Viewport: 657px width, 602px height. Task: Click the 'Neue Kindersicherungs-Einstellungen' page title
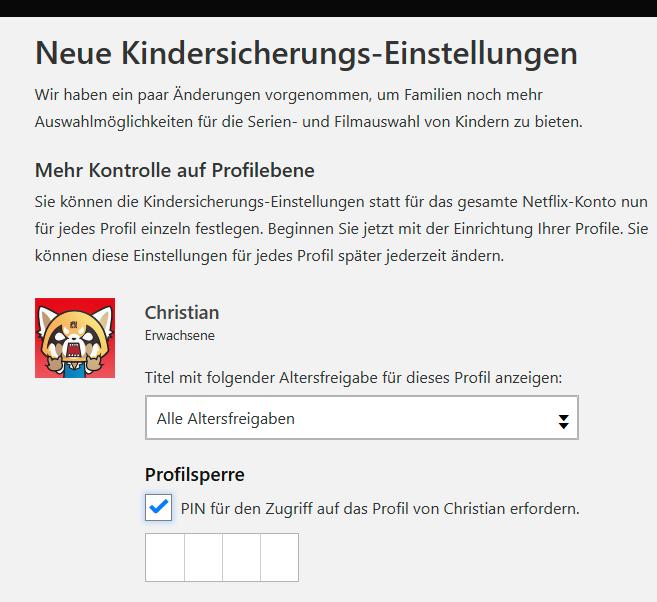[306, 53]
